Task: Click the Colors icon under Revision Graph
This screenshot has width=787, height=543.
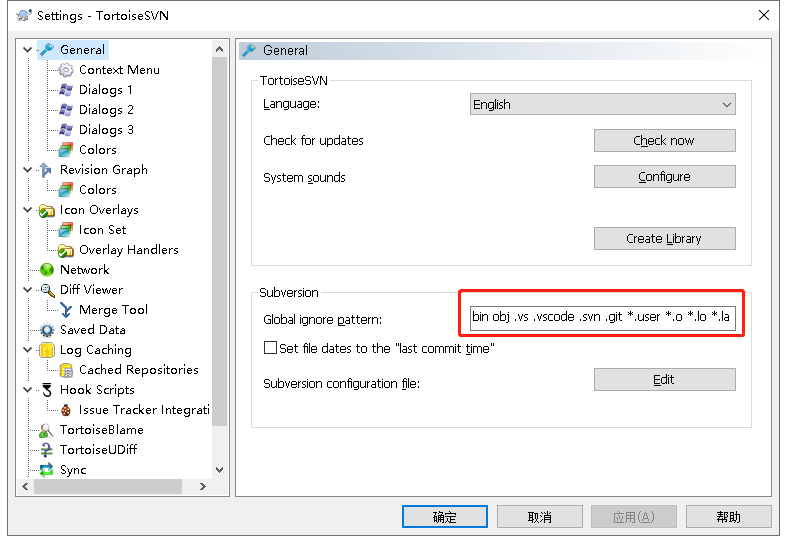Action: click(66, 190)
